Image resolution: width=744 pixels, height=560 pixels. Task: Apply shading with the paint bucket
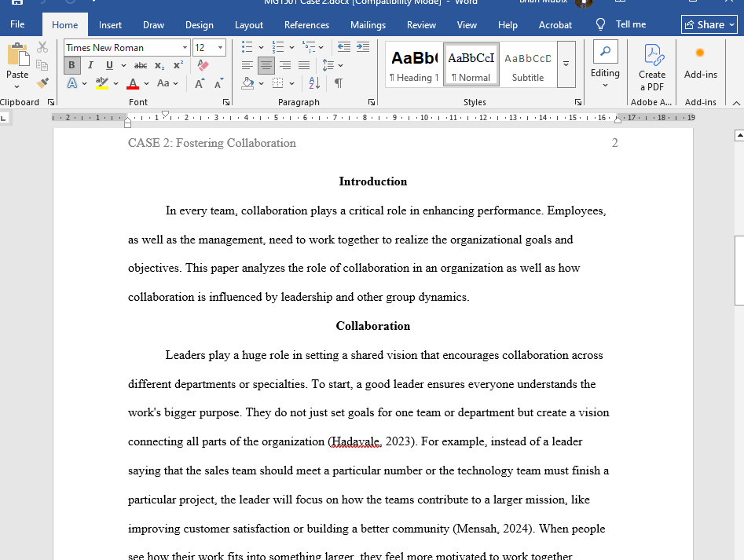click(247, 83)
